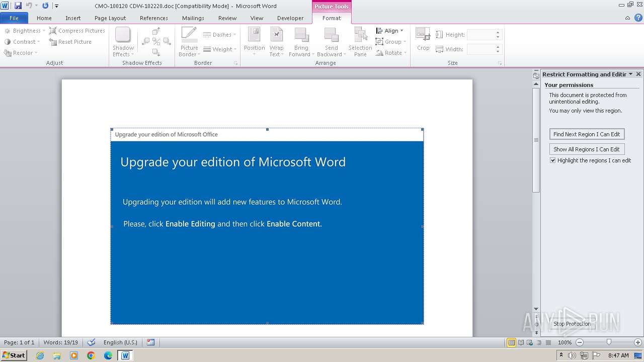The width and height of the screenshot is (644, 362).
Task: Click the Repeat icon in the quick access toolbar
Action: coord(45,6)
